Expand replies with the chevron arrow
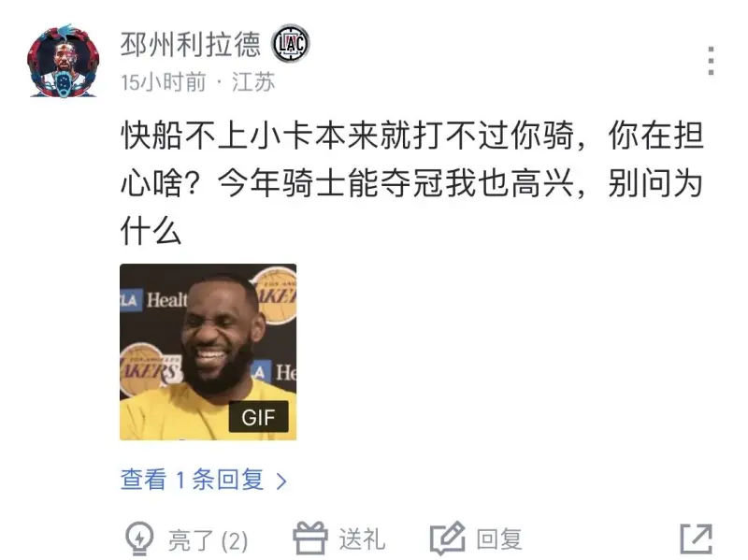This screenshot has height=560, width=748. pos(281,481)
